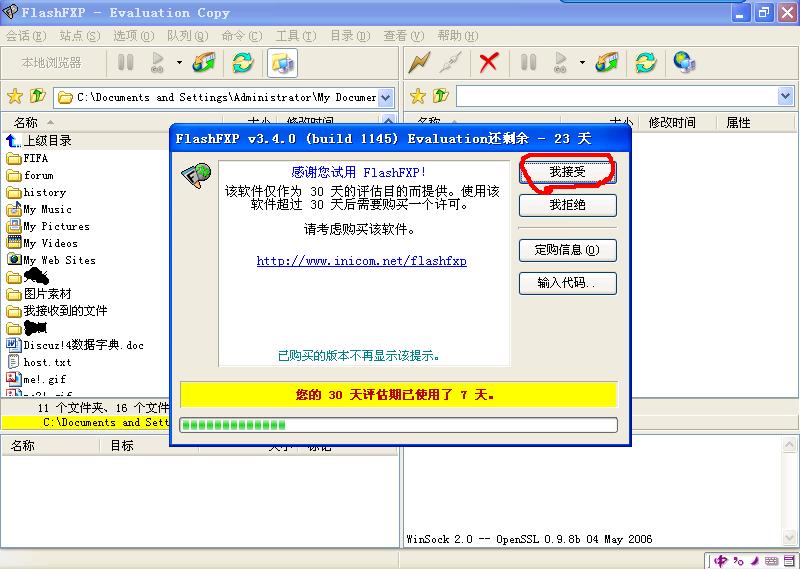Open the 工具(T) menu
This screenshot has height=569, width=800.
[296, 36]
